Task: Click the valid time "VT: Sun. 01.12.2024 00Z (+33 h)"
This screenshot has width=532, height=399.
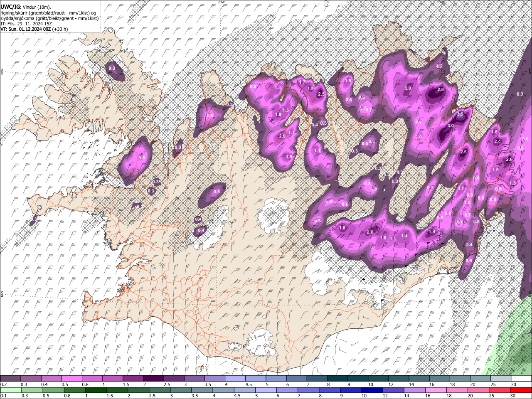Action: point(34,29)
